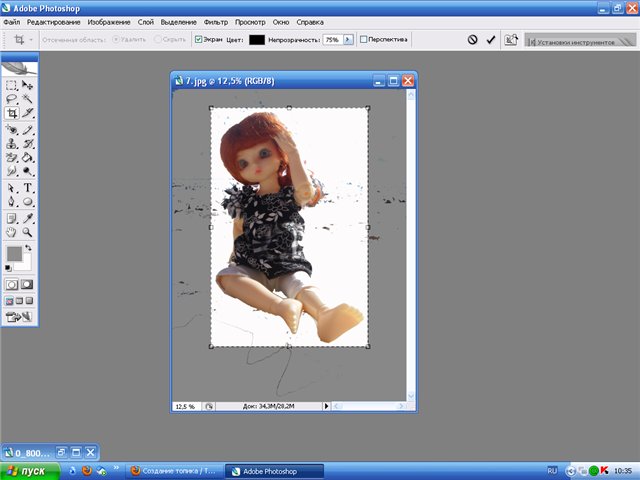
Task: Select the Move tool
Action: pos(28,86)
